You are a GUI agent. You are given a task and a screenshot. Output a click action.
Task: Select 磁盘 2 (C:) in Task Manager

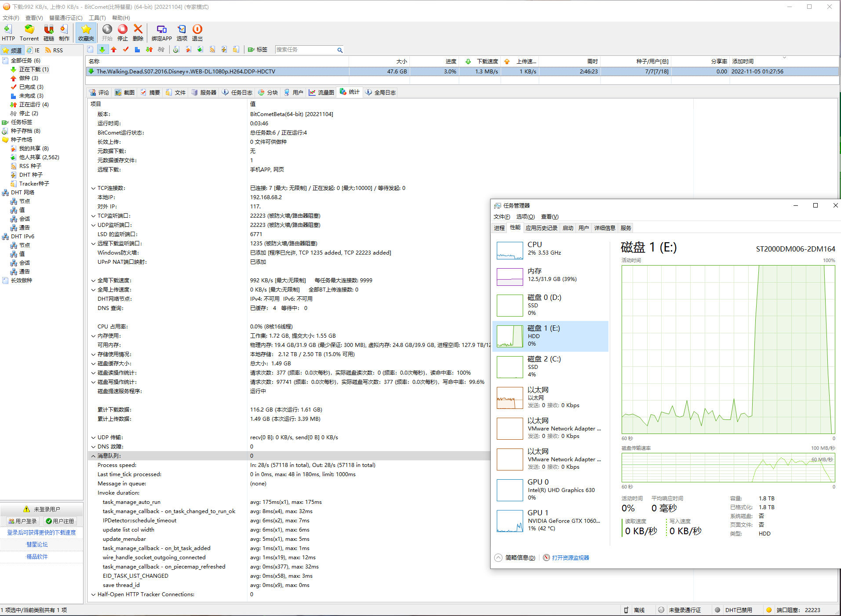[550, 367]
